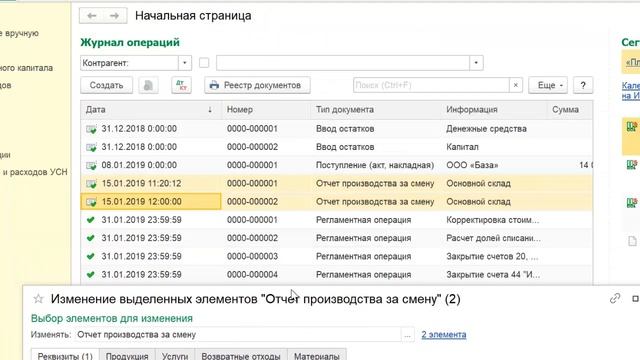Click the Дт/Кт postings icon
640x360 pixels.
(181, 85)
